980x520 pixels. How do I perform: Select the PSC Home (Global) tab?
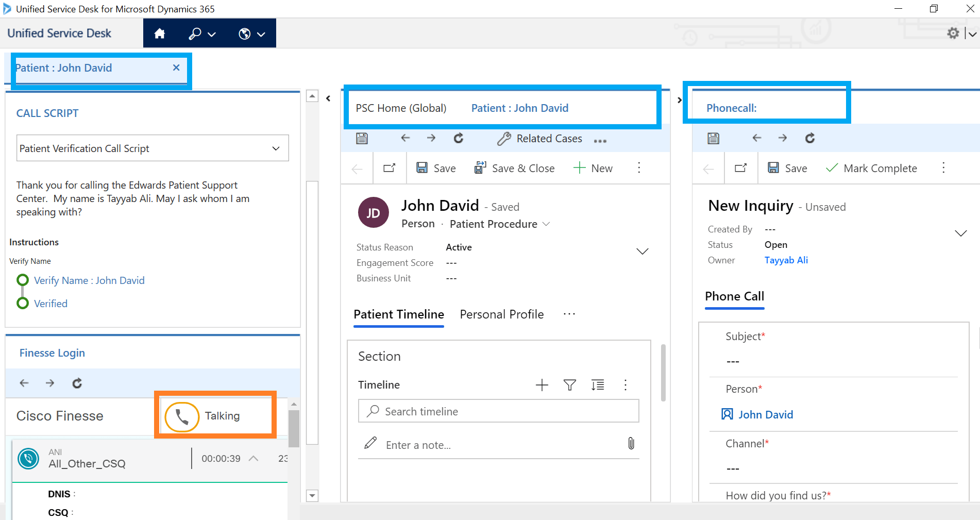[x=401, y=108]
